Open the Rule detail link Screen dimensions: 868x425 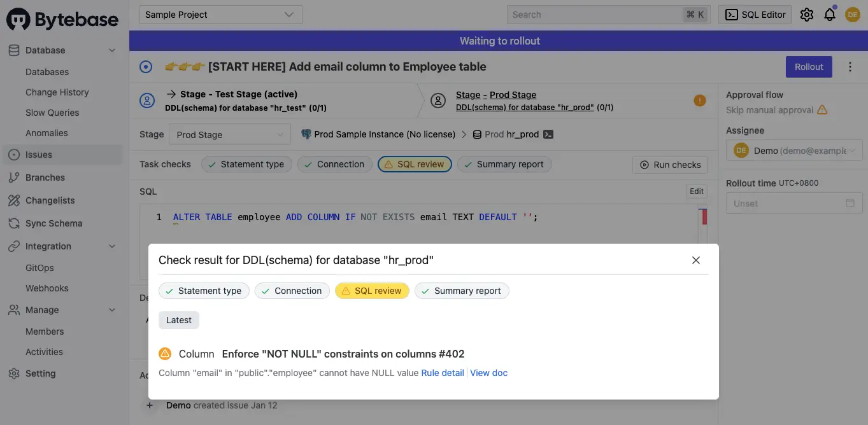[x=442, y=373]
